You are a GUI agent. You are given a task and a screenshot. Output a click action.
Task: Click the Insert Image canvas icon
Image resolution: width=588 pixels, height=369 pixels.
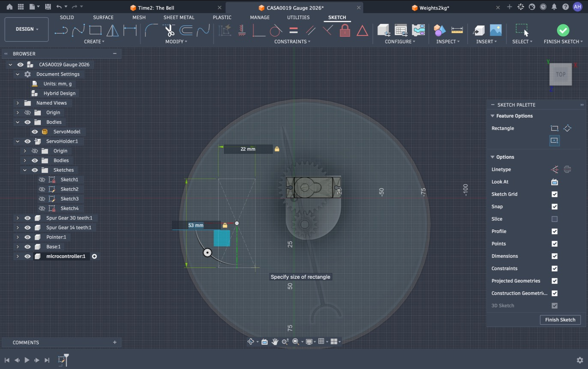pos(495,30)
